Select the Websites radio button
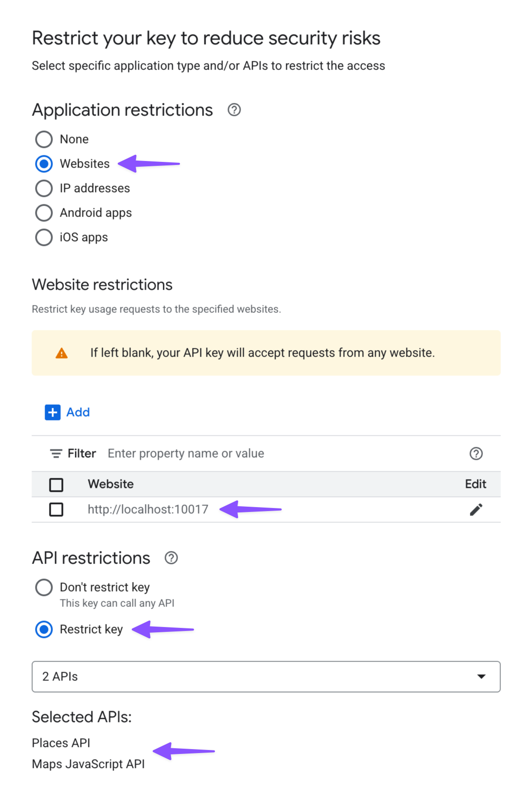This screenshot has width=532, height=799. point(44,164)
